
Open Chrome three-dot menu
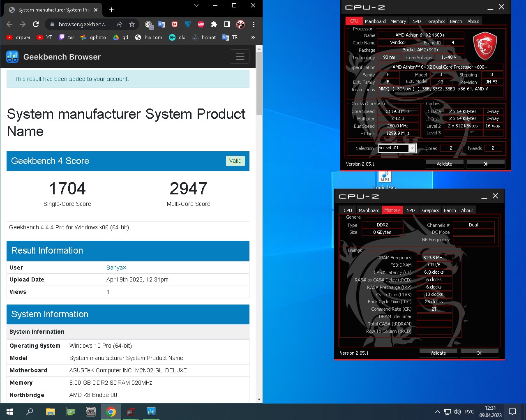254,24
